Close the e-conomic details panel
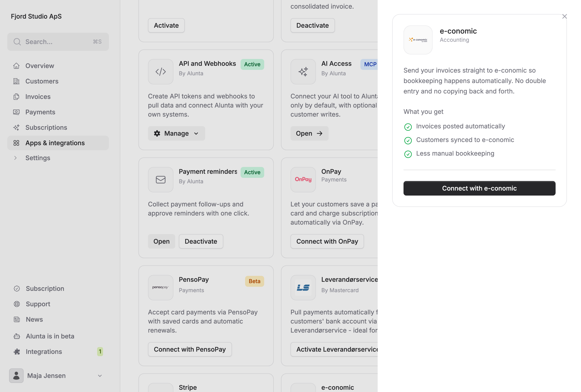 [564, 17]
